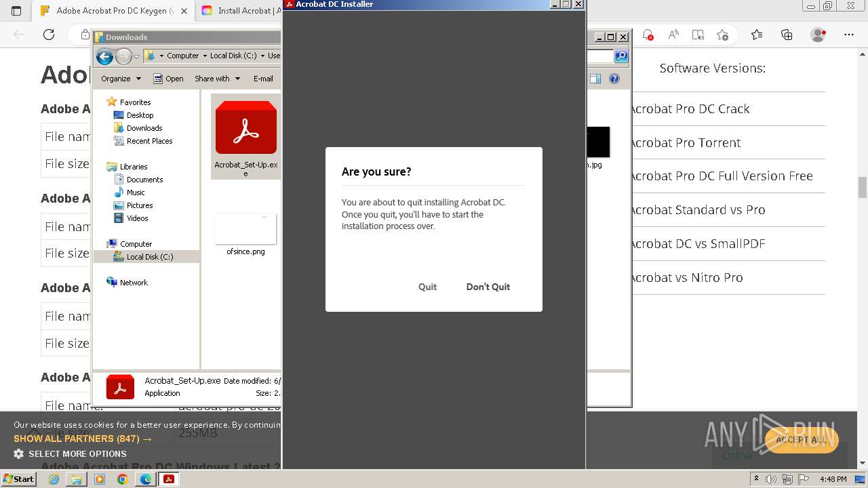Launch Internet Explorer from the taskbar
868x488 pixels.
(x=54, y=479)
